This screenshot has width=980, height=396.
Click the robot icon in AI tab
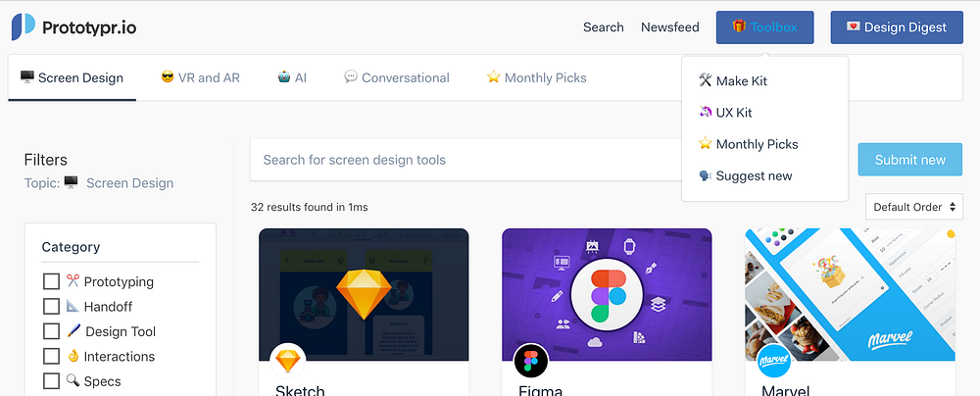284,77
